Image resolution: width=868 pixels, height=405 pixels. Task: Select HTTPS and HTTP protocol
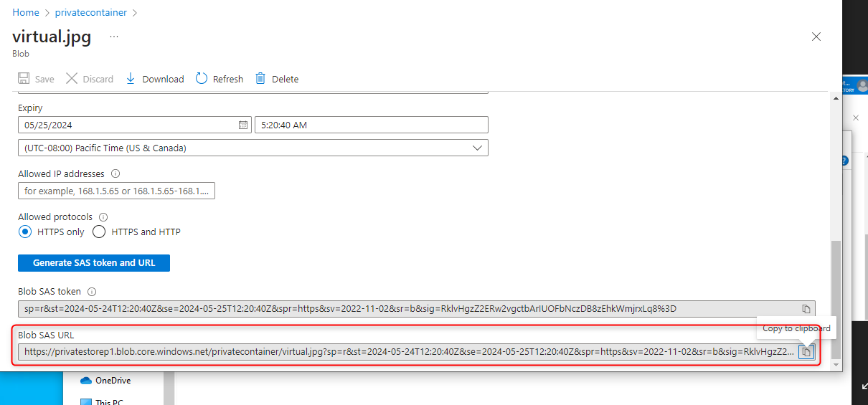click(99, 232)
